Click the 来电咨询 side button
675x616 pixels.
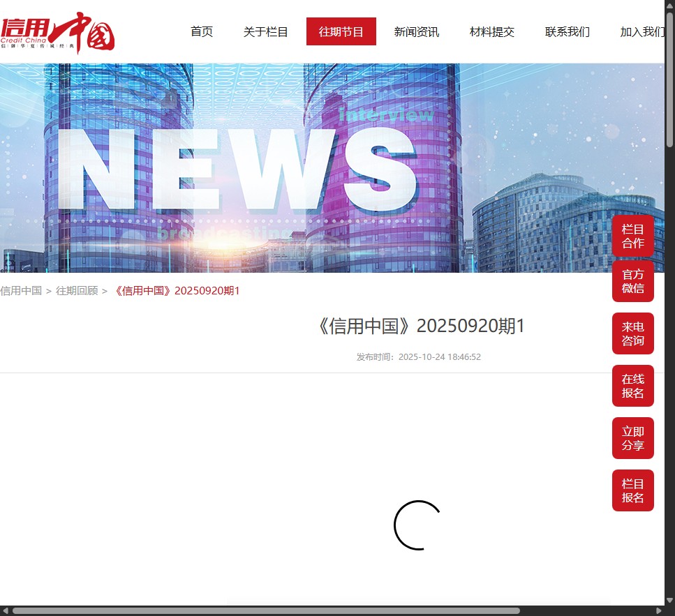(x=633, y=333)
